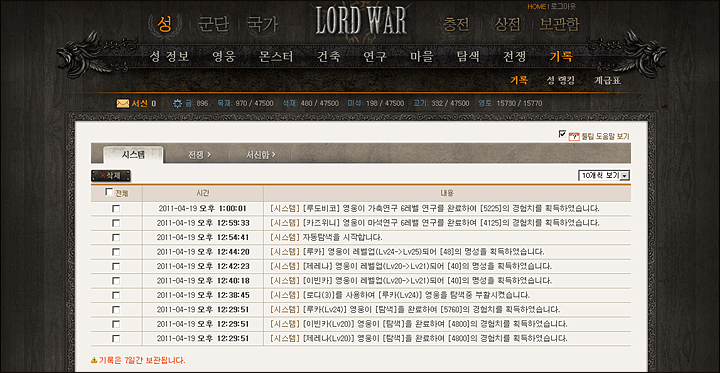The height and width of the screenshot is (373, 720).
Task: Click the 루카 Lv24->Lv25 levelup message
Action: (x=407, y=252)
